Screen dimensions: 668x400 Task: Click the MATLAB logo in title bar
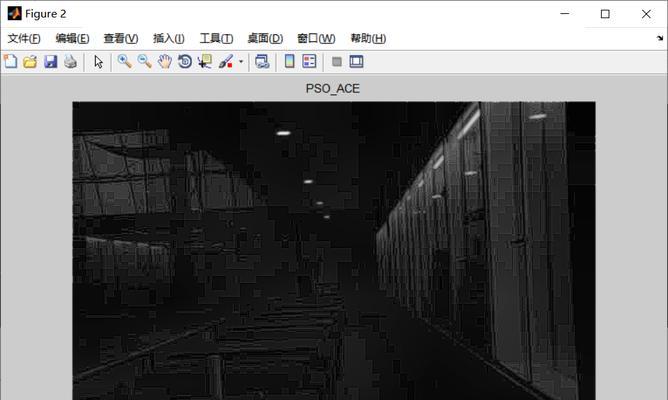(14, 14)
